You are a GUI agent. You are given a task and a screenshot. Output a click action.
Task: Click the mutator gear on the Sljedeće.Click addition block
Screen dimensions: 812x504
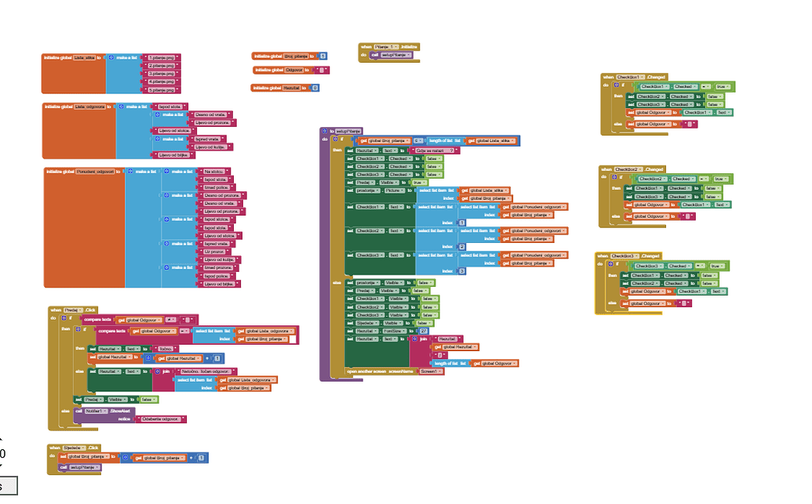[126, 458]
